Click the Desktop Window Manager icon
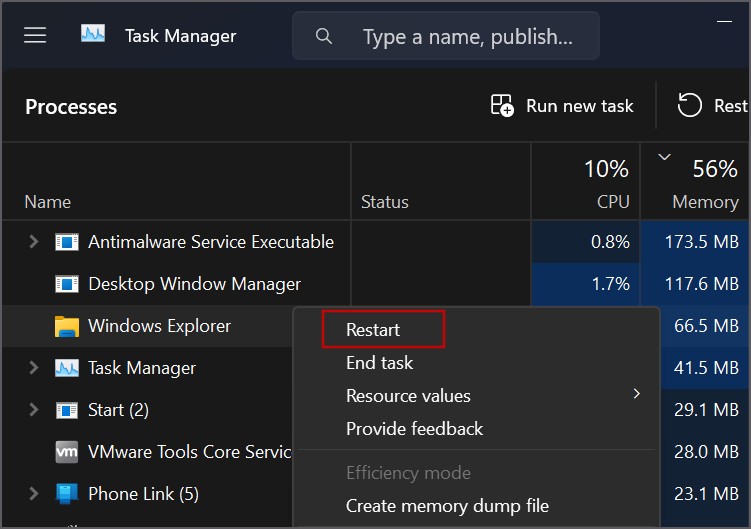Screen dimensions: 751x529 (x=67, y=284)
